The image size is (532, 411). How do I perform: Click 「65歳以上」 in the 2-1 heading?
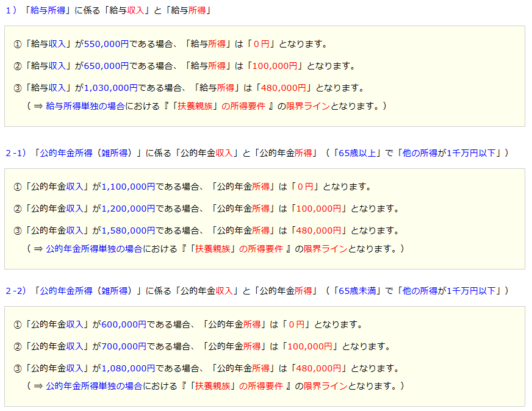(x=358, y=153)
